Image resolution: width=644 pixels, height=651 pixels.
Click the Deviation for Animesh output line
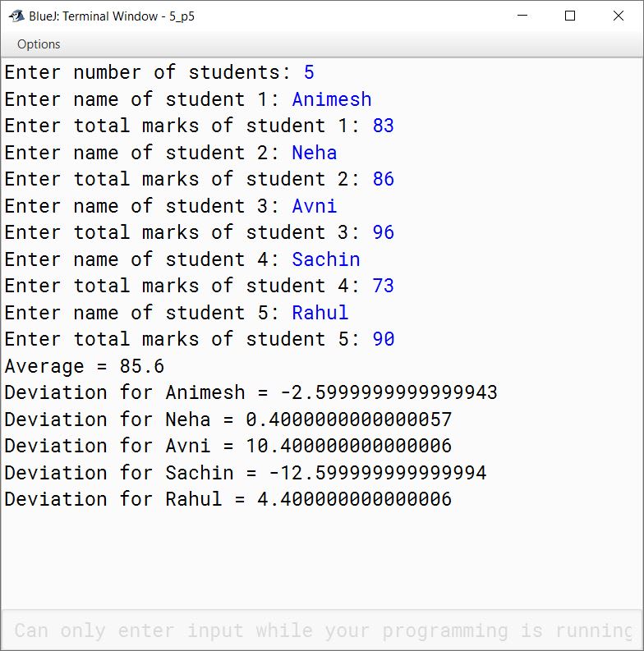tap(251, 392)
